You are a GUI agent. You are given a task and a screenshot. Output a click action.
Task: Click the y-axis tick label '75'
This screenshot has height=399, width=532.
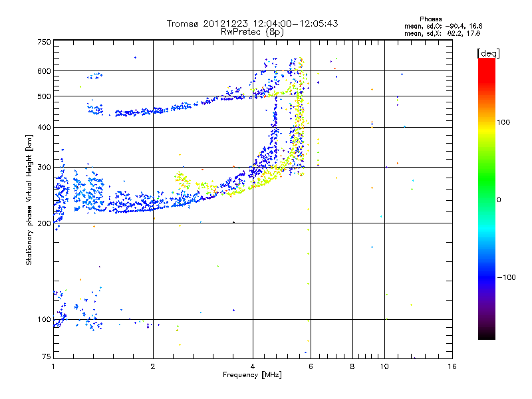(47, 356)
